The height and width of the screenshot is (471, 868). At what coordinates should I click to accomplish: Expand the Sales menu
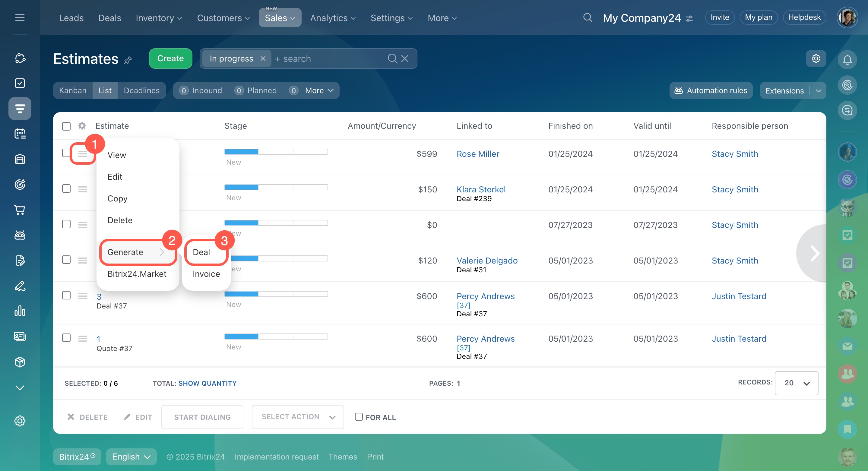[280, 18]
